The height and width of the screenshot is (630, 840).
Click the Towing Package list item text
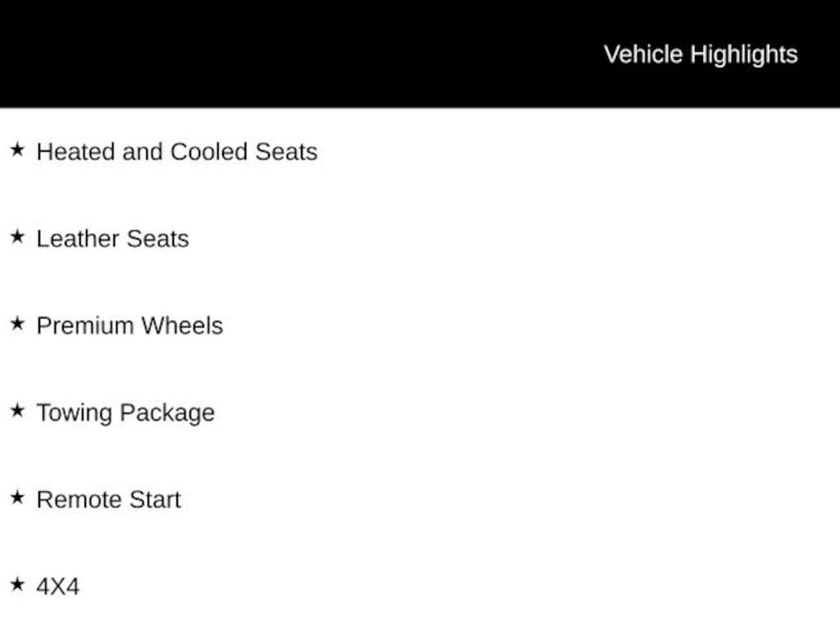[x=126, y=413]
